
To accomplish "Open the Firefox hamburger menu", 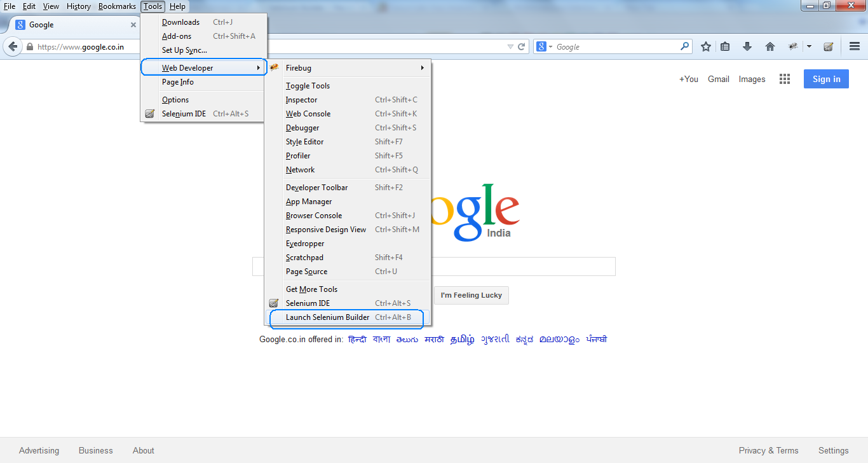I will (854, 46).
